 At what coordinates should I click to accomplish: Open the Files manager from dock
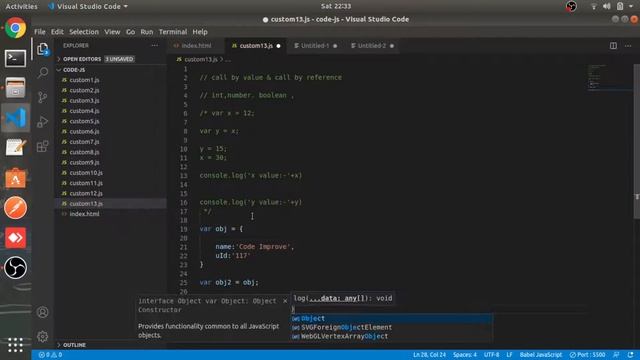point(16,88)
